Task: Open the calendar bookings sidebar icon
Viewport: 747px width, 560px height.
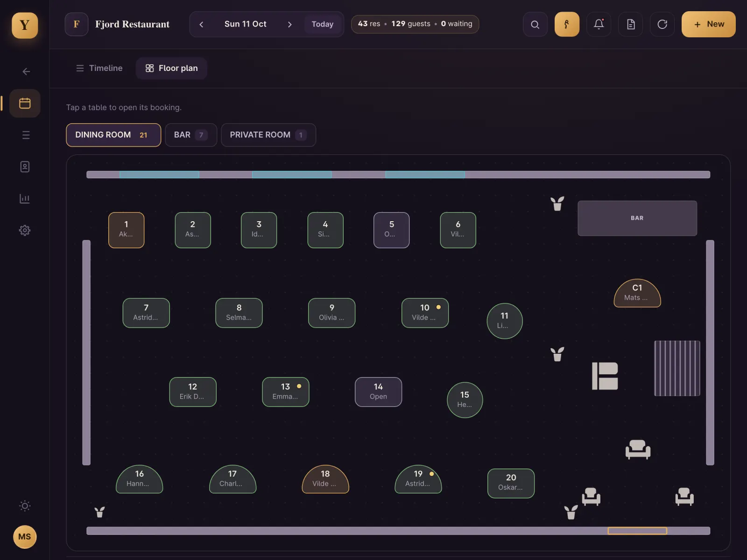Action: tap(25, 103)
